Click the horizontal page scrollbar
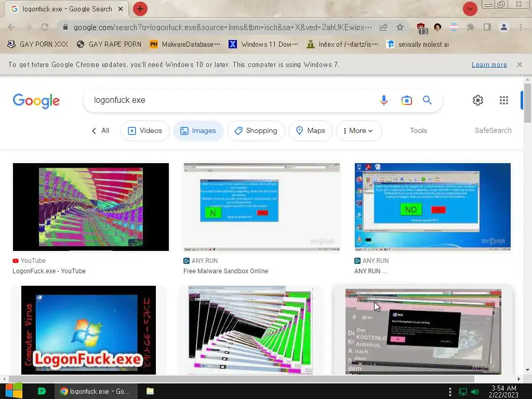This screenshot has width=532, height=399. click(x=241, y=379)
